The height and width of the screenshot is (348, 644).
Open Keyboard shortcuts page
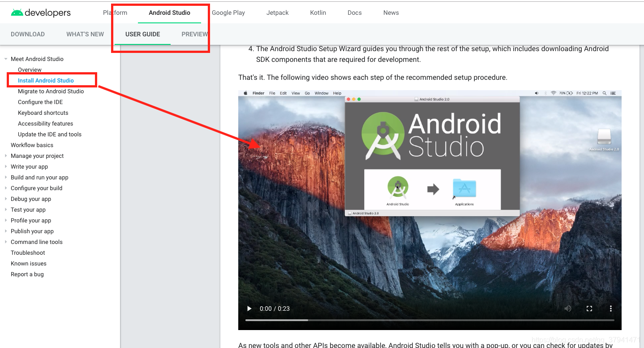point(43,113)
